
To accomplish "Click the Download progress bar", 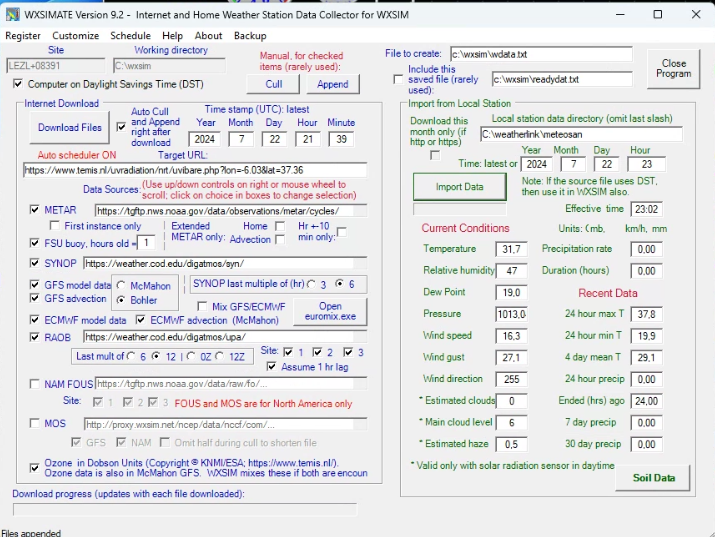I will point(185,509).
